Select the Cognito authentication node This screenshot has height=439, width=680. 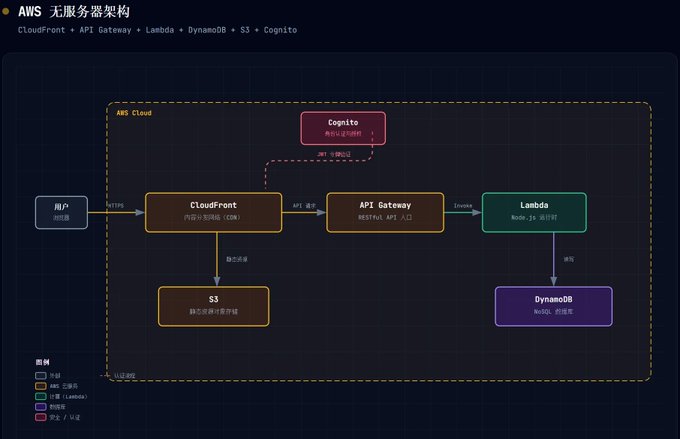click(x=343, y=128)
